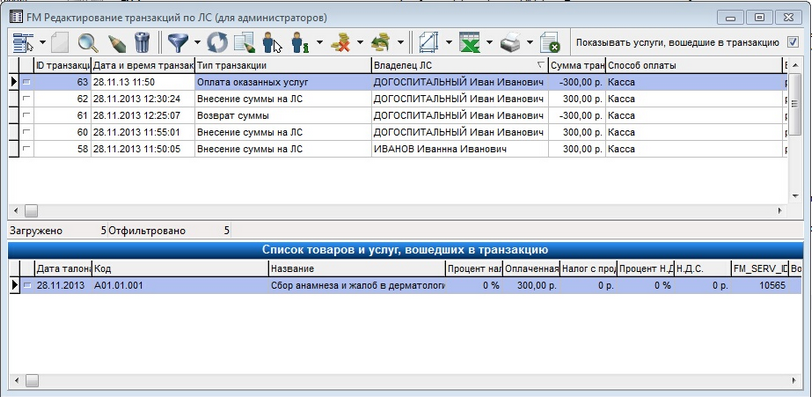Screen dimensions: 812x397
Task: Click the paid amount '300,00 р.' in services list
Action: pyautogui.click(x=531, y=285)
